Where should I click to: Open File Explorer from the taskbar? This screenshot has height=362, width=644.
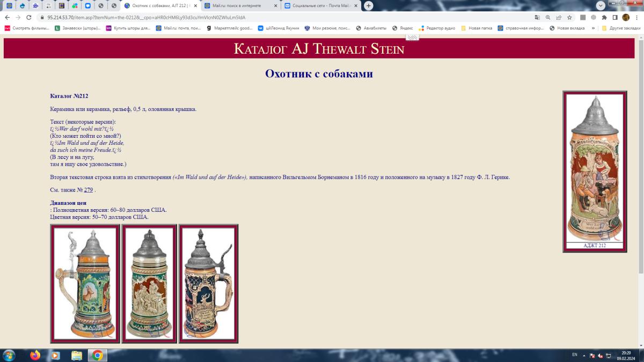click(x=77, y=355)
